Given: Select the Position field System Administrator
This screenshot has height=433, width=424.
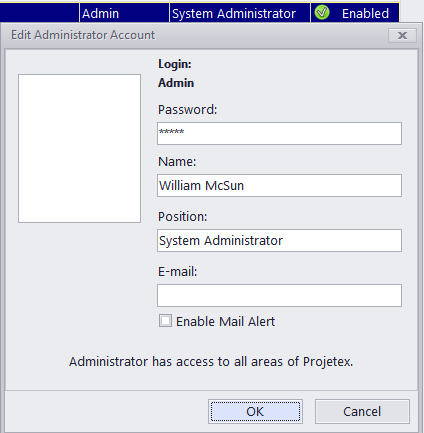Looking at the screenshot, I should [279, 240].
